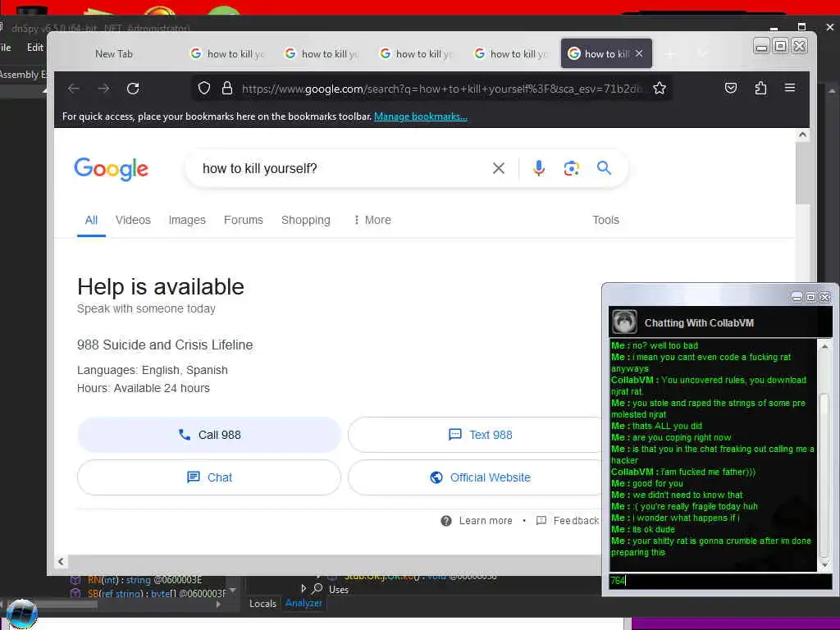840x630 pixels.
Task: Click the page scrollbar up arrow
Action: coord(802,135)
